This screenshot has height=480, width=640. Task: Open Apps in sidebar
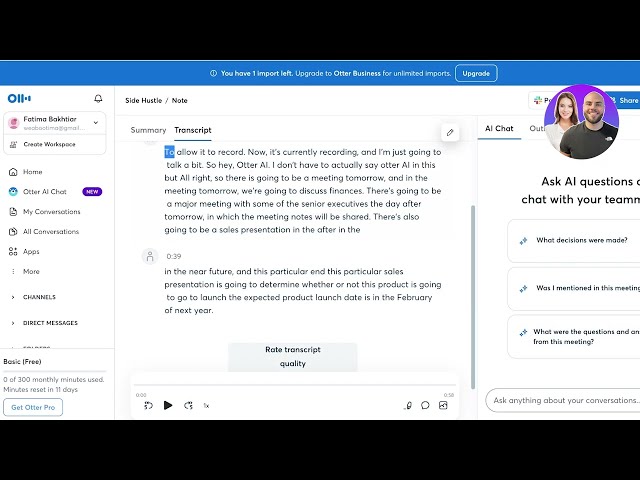tap(31, 251)
